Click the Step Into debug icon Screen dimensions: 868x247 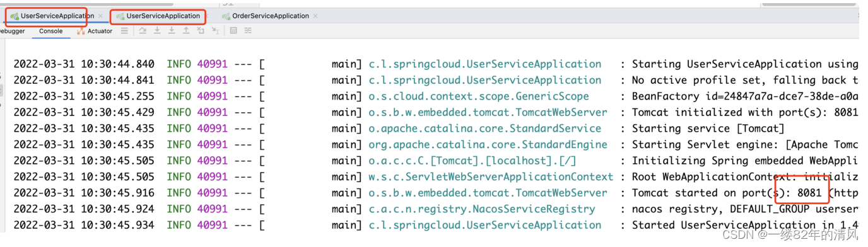(157, 31)
